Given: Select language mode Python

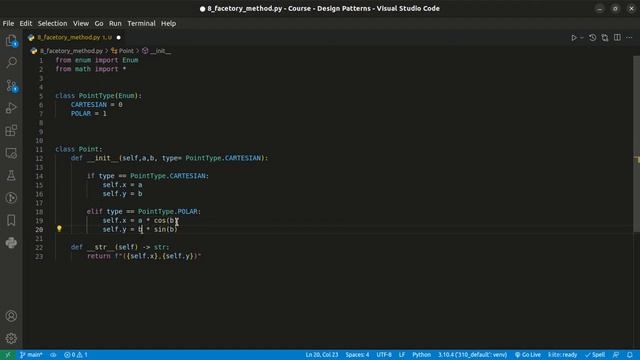Looking at the screenshot, I should (x=422, y=355).
